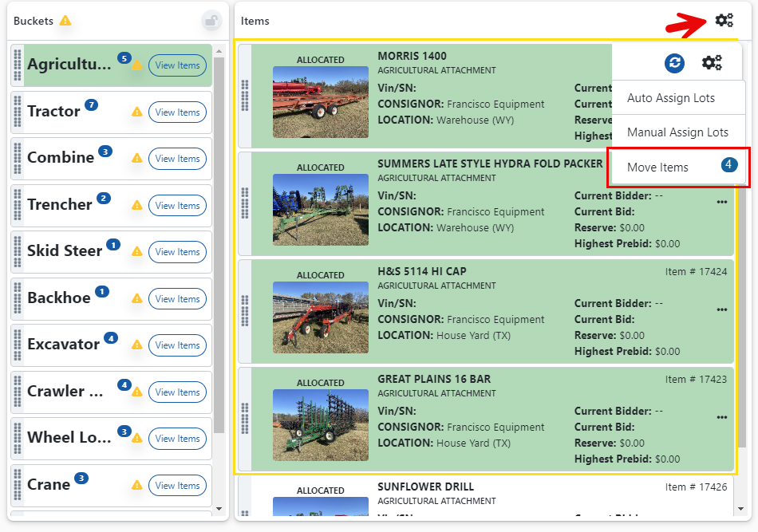Click the Move Items count badge 4
The image size is (758, 532).
[x=729, y=164]
